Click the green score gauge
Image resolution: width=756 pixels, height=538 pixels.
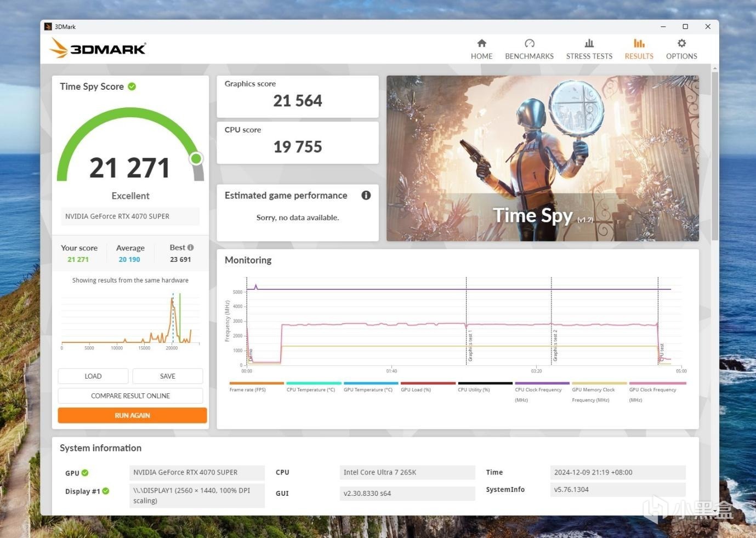pos(130,144)
